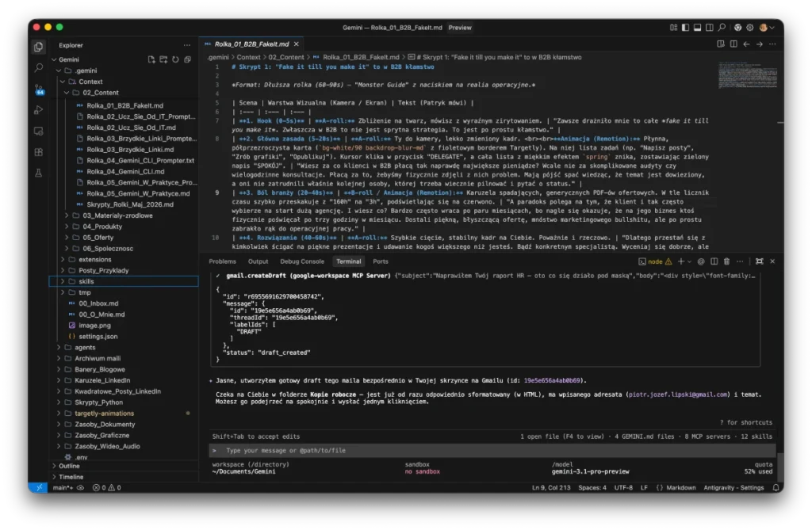
Task: Create a new folder in Gemini explorer
Action: (163, 59)
